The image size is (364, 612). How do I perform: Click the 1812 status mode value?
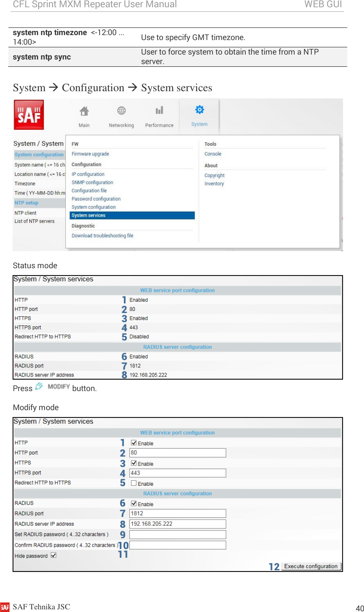[135, 366]
